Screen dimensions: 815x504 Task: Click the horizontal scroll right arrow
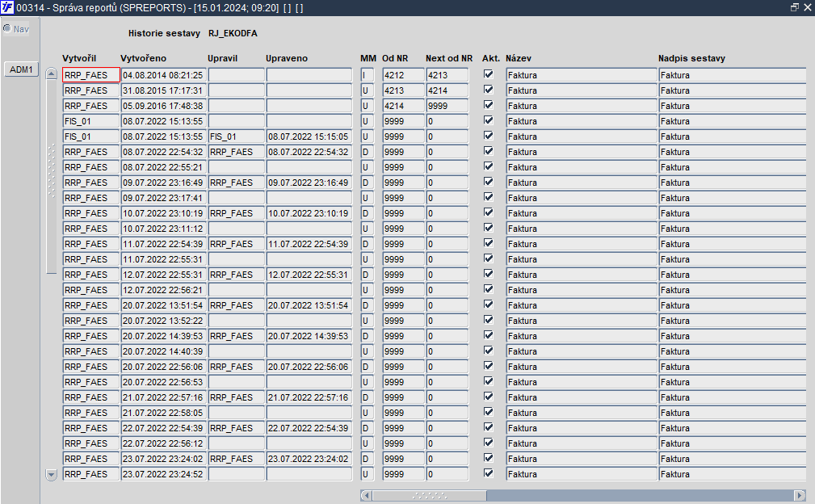(800, 496)
